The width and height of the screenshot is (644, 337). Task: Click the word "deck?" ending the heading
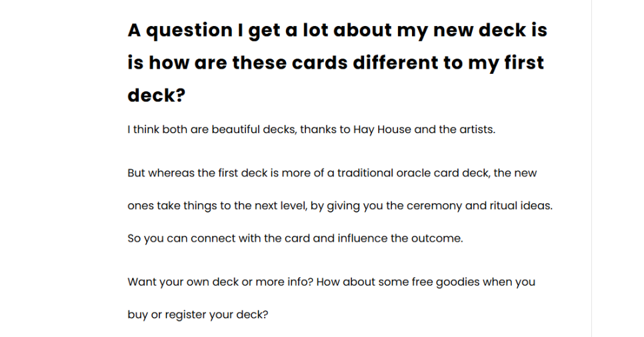157,95
